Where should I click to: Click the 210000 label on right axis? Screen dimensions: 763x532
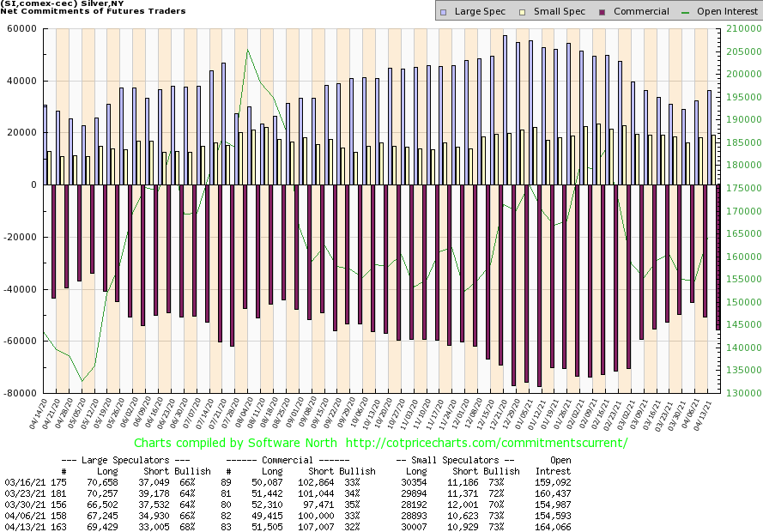[x=737, y=28]
